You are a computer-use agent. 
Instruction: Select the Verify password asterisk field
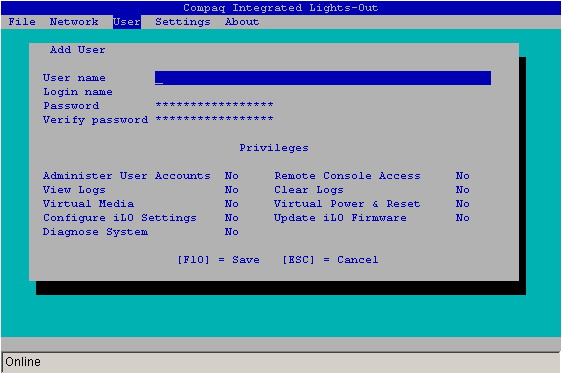(x=214, y=119)
